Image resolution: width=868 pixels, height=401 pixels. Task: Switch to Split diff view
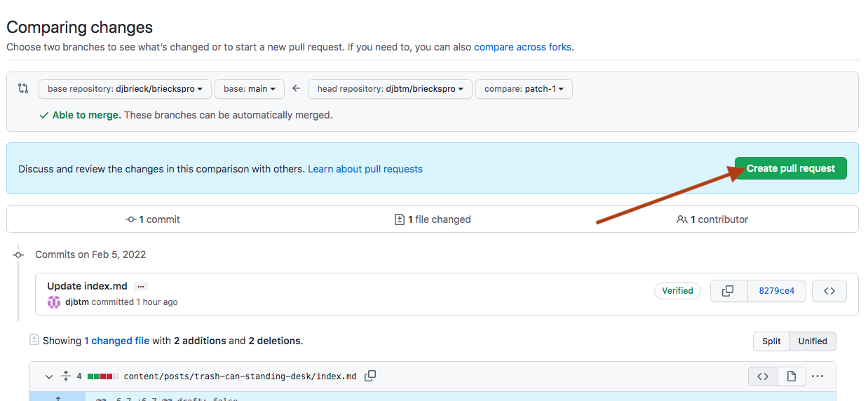click(x=771, y=341)
